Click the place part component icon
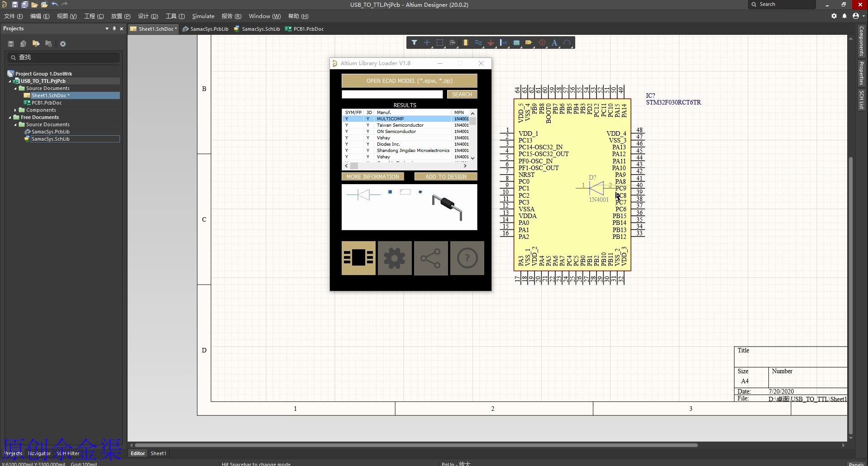Image resolution: width=868 pixels, height=466 pixels. click(465, 43)
